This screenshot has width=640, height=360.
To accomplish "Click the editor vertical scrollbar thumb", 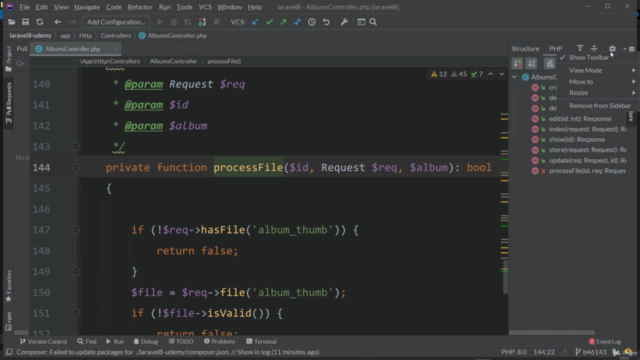I will pyautogui.click(x=505, y=277).
